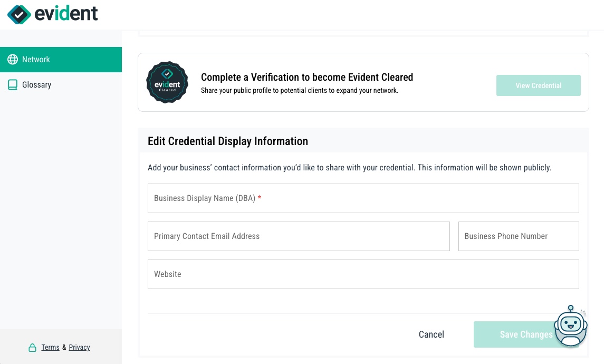This screenshot has width=604, height=364.
Task: Select the Evident Cleared badge's diamond emblem
Action: [167, 74]
